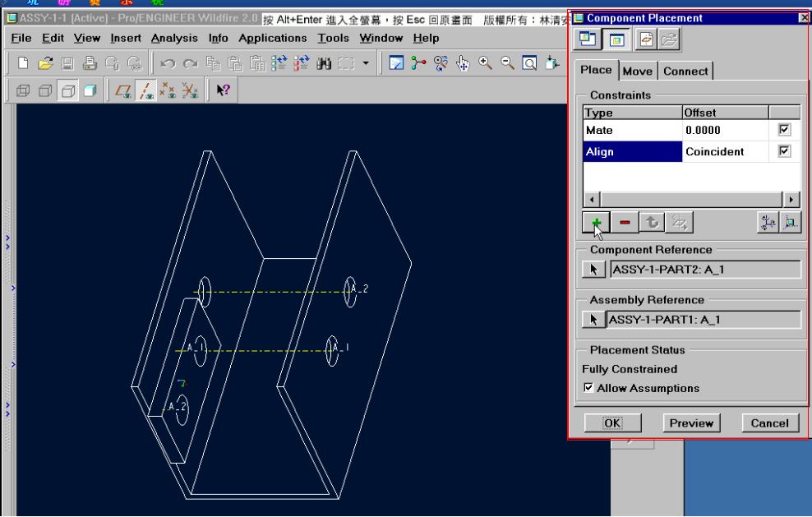The height and width of the screenshot is (517, 812).
Task: Open the selection tool dropdown arrow
Action: coord(366,63)
